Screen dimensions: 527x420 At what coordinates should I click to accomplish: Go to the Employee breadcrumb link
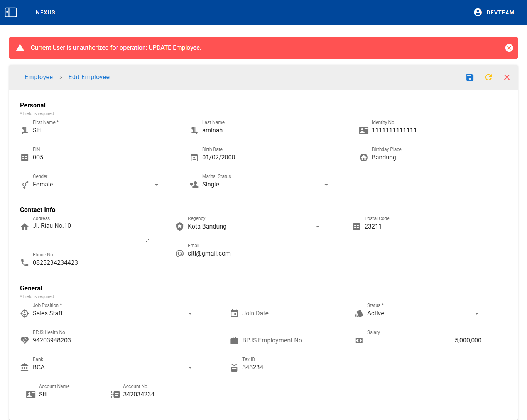tap(39, 77)
